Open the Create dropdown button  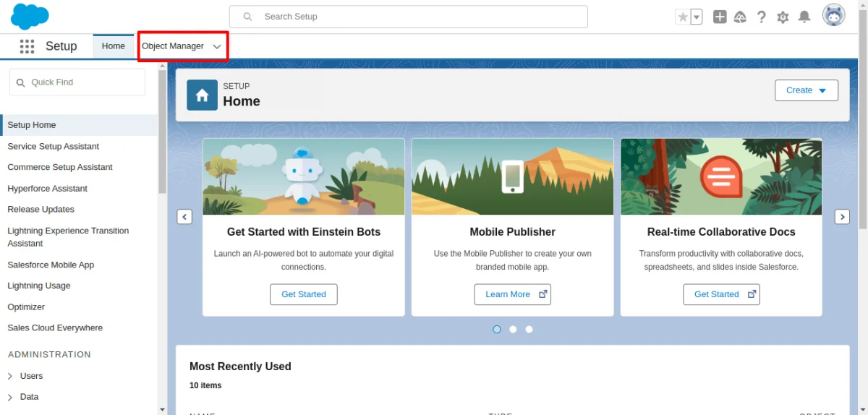[x=807, y=90]
